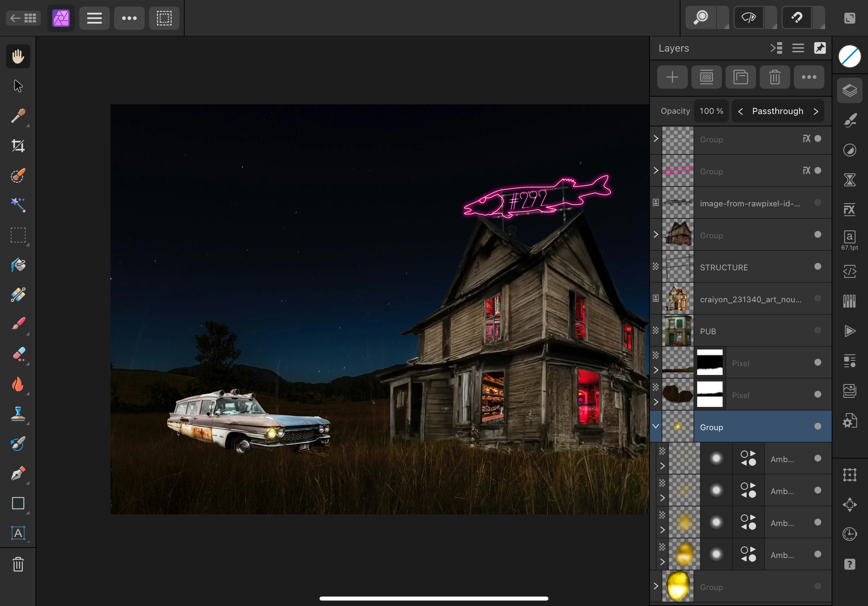Viewport: 868px width, 606px height.
Task: Click the trash bin in left toolbar
Action: [x=18, y=565]
